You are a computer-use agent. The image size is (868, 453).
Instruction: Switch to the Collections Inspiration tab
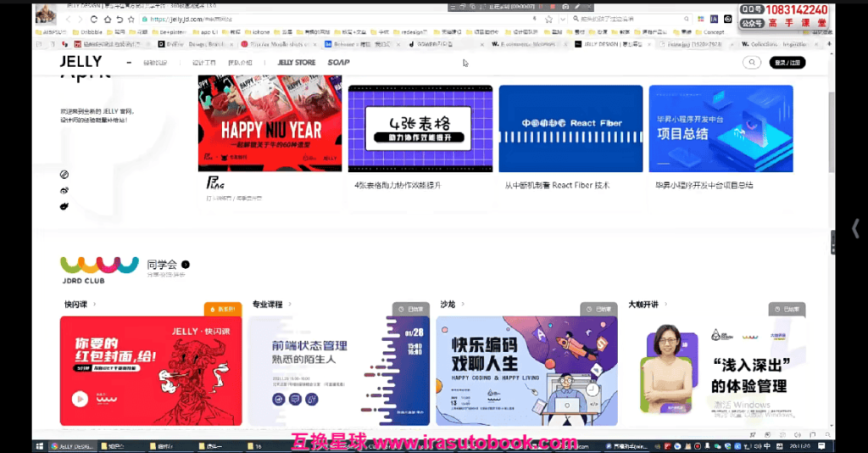tap(779, 44)
